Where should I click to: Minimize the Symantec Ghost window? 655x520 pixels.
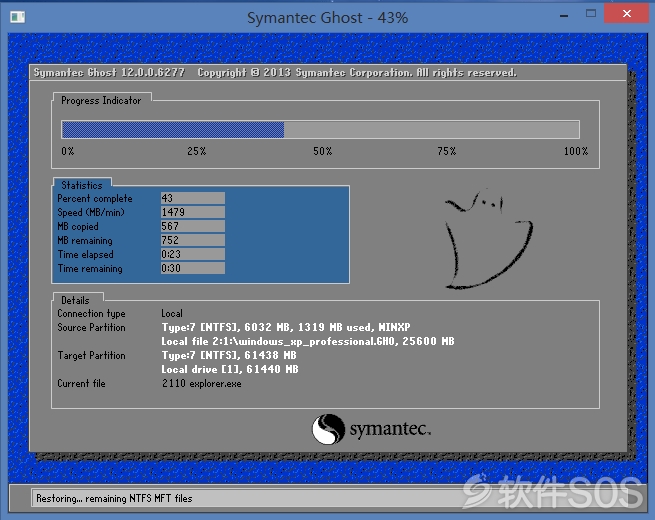click(x=564, y=16)
